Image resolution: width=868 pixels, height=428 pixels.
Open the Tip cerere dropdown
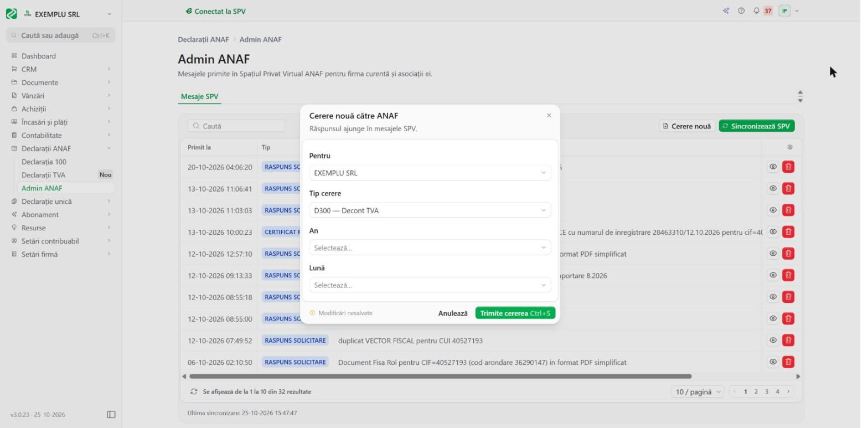[x=430, y=210]
